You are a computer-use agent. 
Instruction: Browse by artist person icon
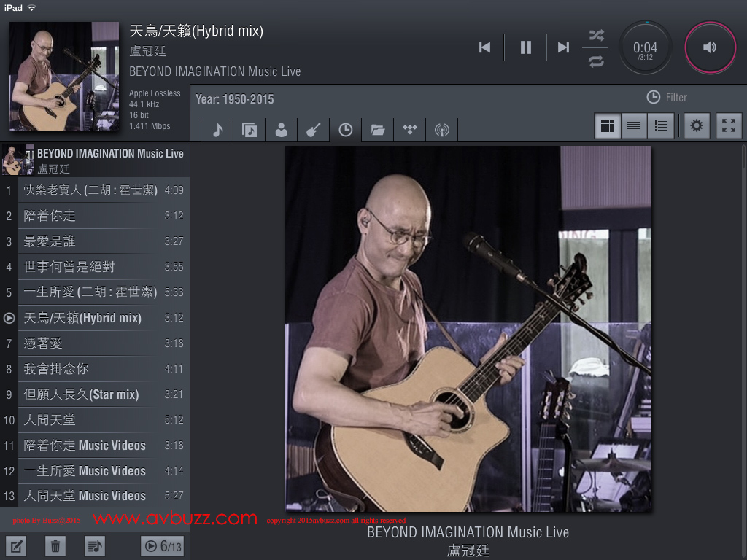click(281, 130)
